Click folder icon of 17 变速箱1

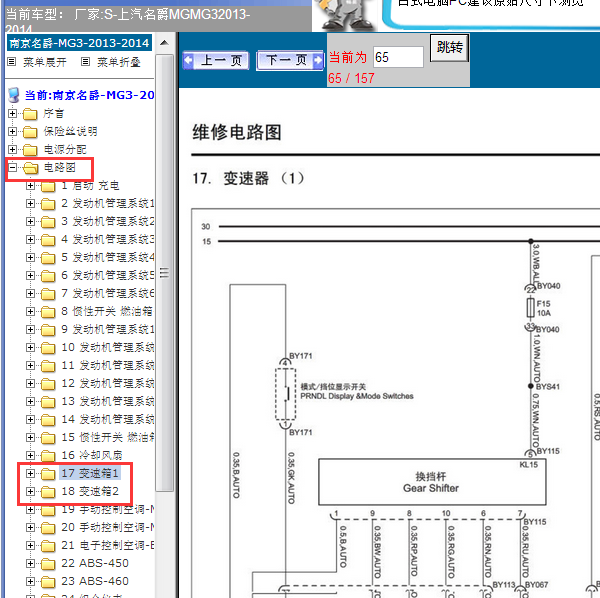pos(48,474)
